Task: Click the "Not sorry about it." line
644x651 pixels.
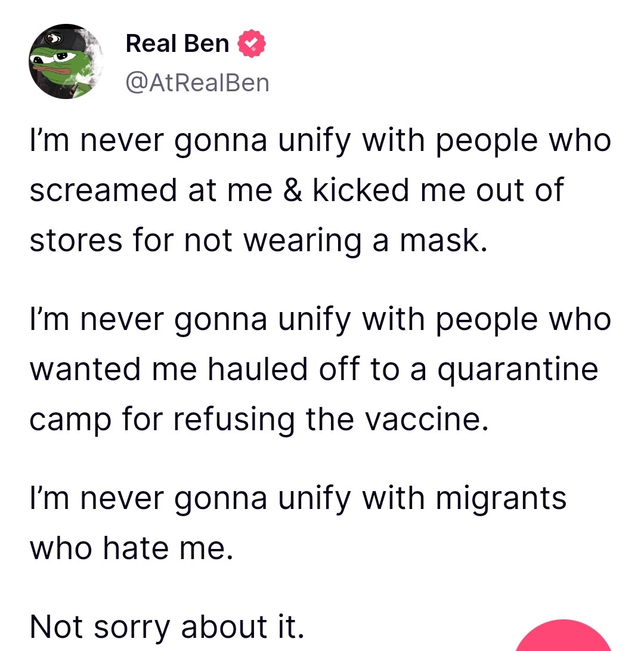Action: [x=167, y=627]
